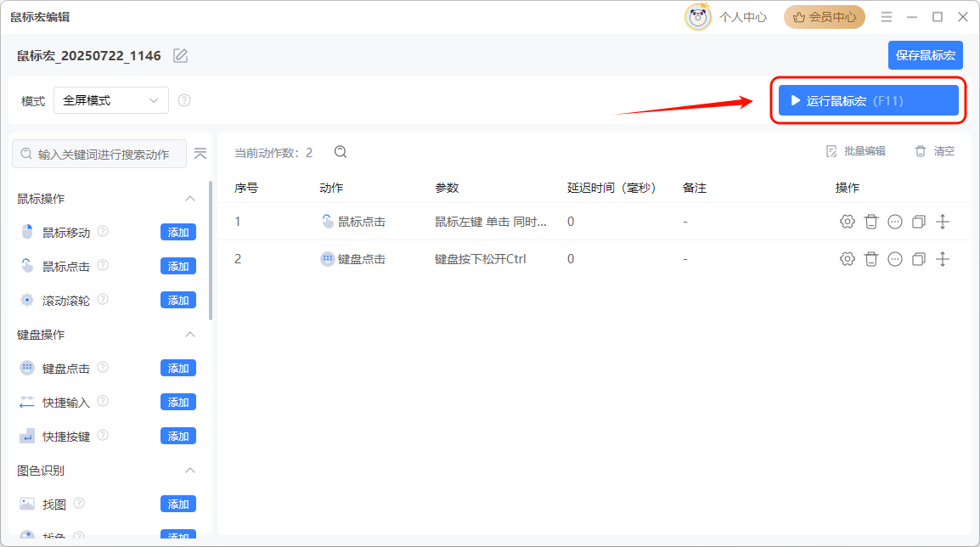Show help for 快捷按键
Image resolution: width=980 pixels, height=547 pixels.
coord(103,435)
